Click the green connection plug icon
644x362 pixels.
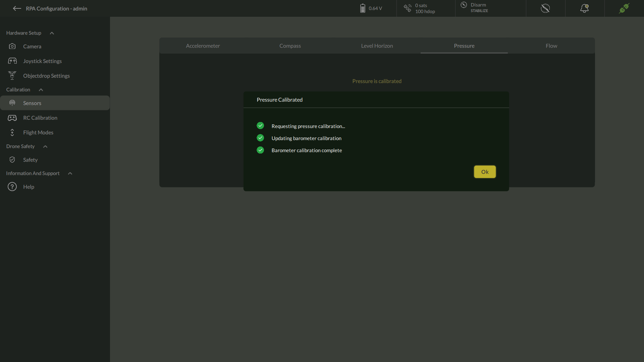coord(624,8)
